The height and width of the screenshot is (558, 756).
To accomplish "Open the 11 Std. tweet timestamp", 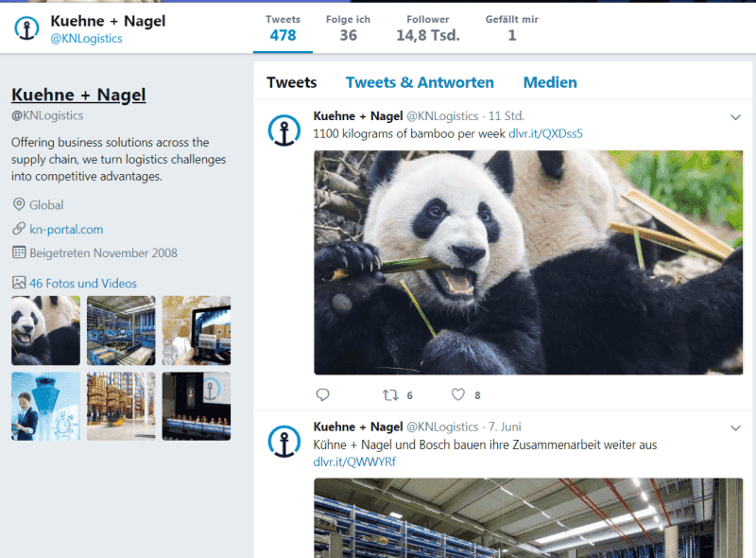I will pos(507,116).
